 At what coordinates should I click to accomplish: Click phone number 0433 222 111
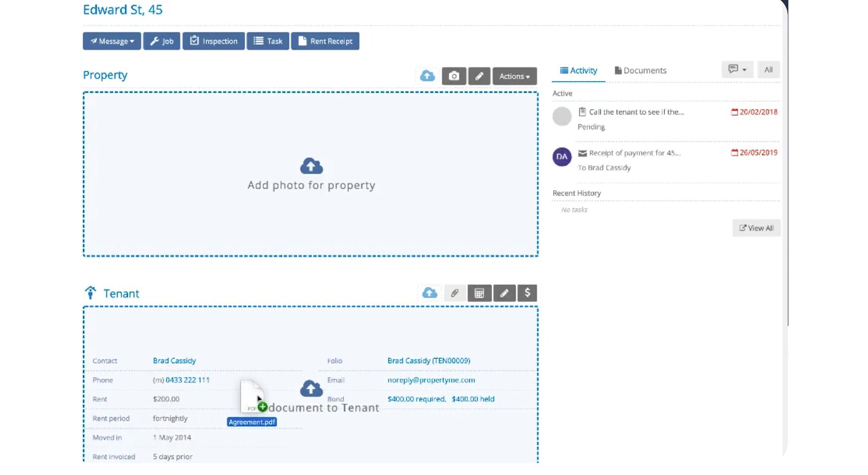[x=188, y=380]
